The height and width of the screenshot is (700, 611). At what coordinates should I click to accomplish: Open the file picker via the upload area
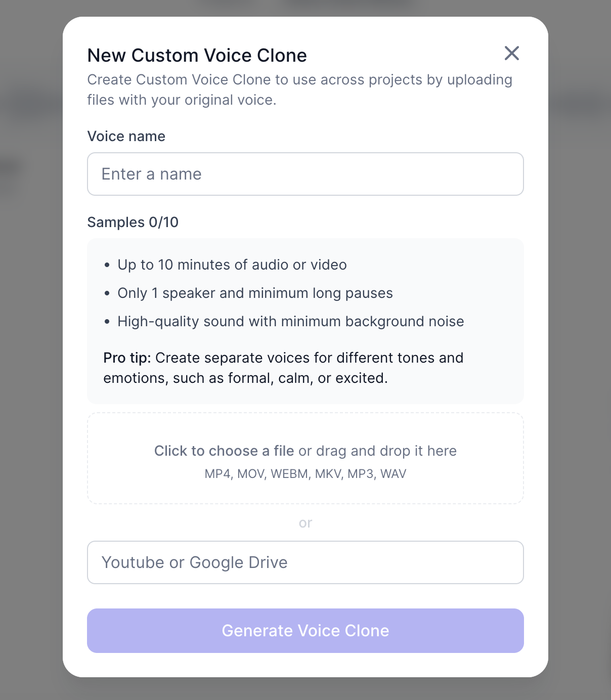pyautogui.click(x=305, y=458)
